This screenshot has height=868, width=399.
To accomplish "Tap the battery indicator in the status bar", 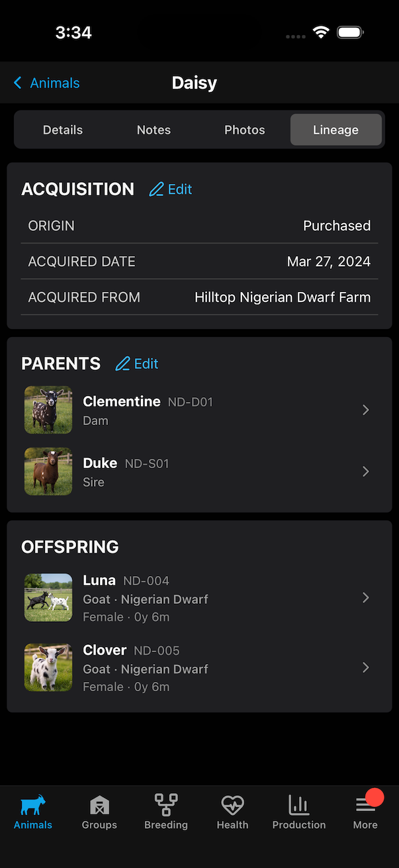I will click(350, 31).
